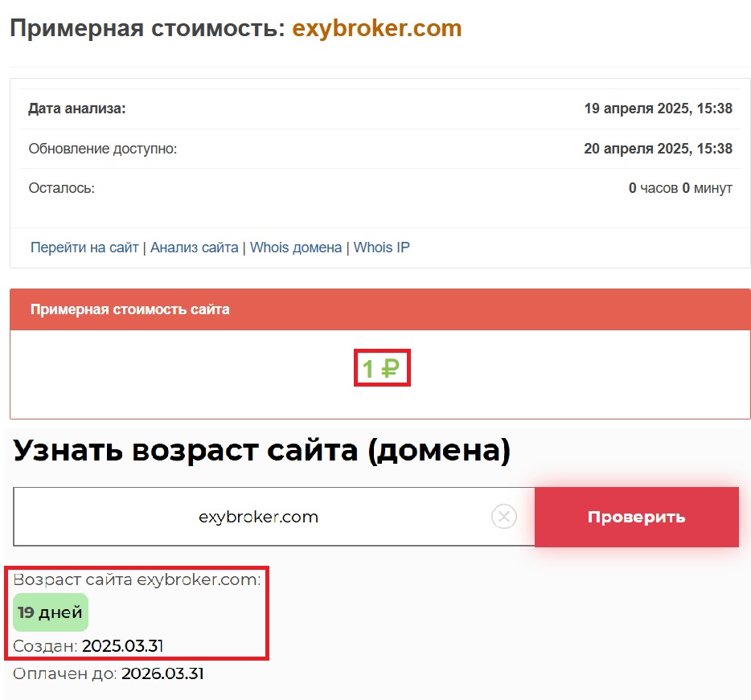Open the Whois IP link
Image resolution: width=751 pixels, height=700 pixels.
pyautogui.click(x=381, y=248)
